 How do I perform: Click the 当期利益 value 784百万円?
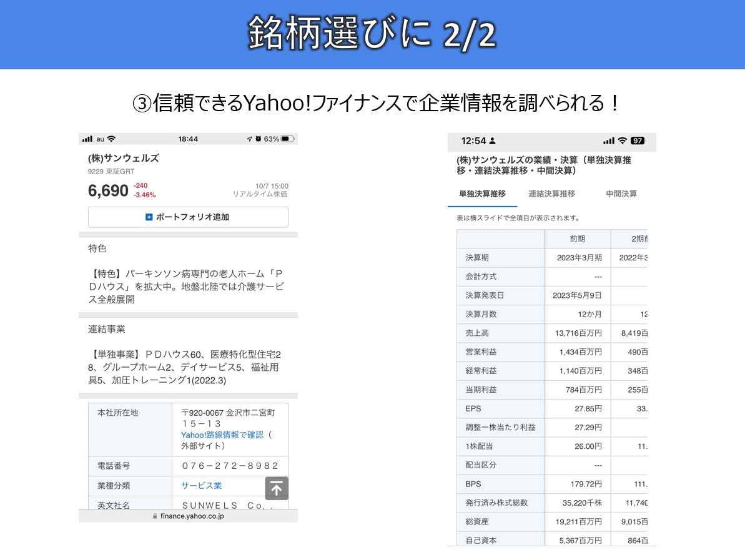click(x=583, y=390)
